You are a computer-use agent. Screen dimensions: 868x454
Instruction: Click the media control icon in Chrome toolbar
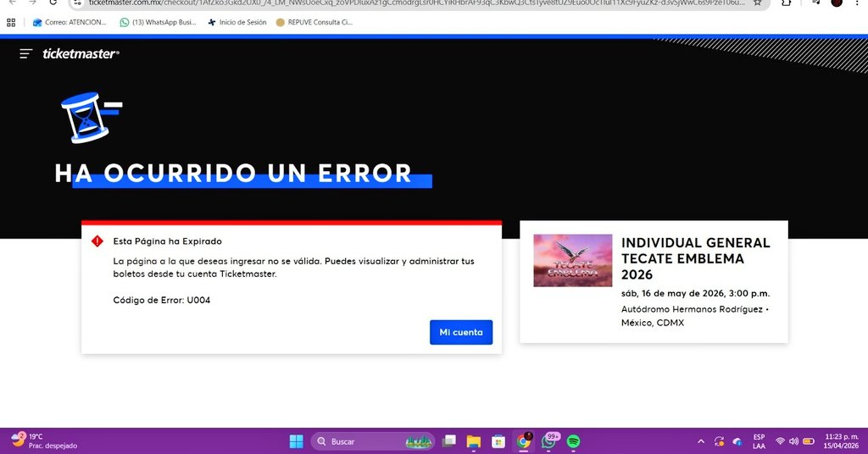tap(815, 3)
